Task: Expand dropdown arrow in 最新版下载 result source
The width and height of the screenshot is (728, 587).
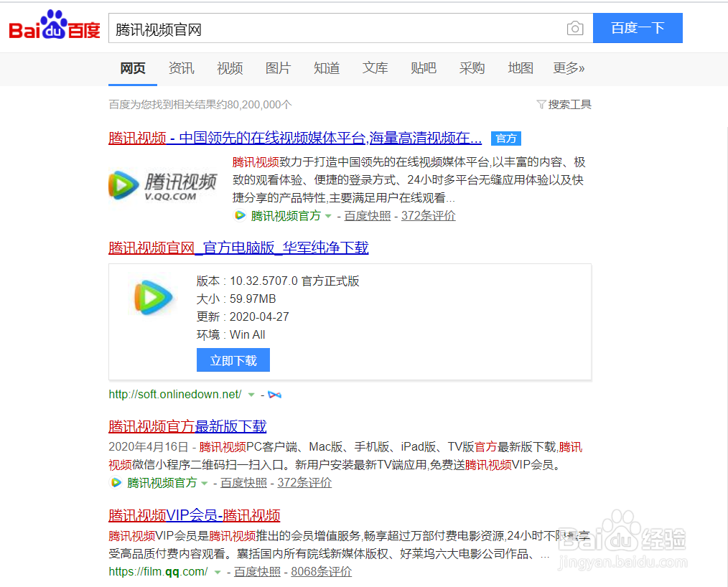Action: [205, 483]
